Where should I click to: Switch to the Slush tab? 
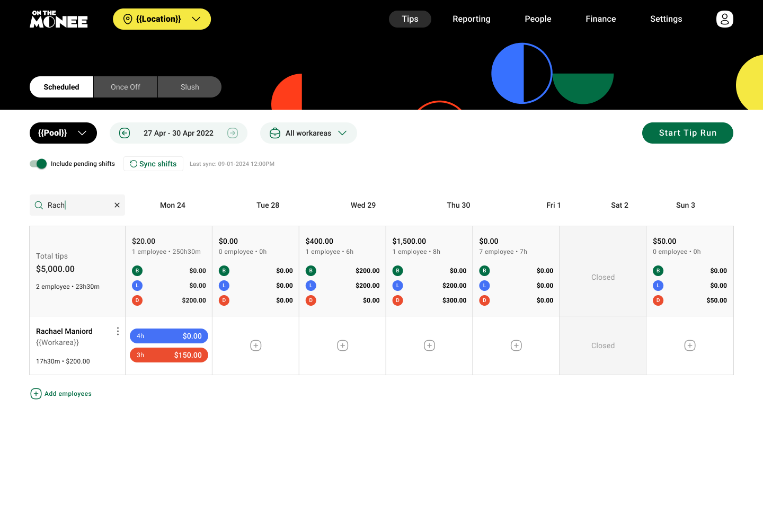pos(189,86)
